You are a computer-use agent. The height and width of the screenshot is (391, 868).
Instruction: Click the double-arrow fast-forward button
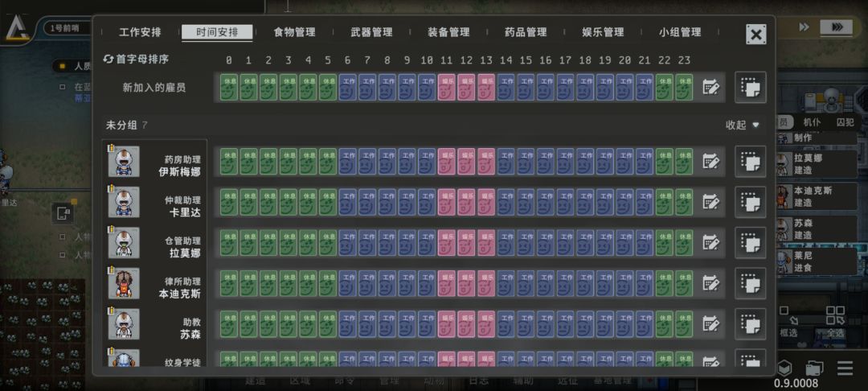pos(805,27)
